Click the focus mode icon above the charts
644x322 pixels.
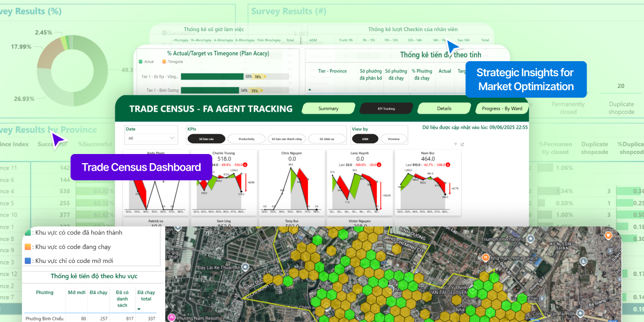point(462,144)
